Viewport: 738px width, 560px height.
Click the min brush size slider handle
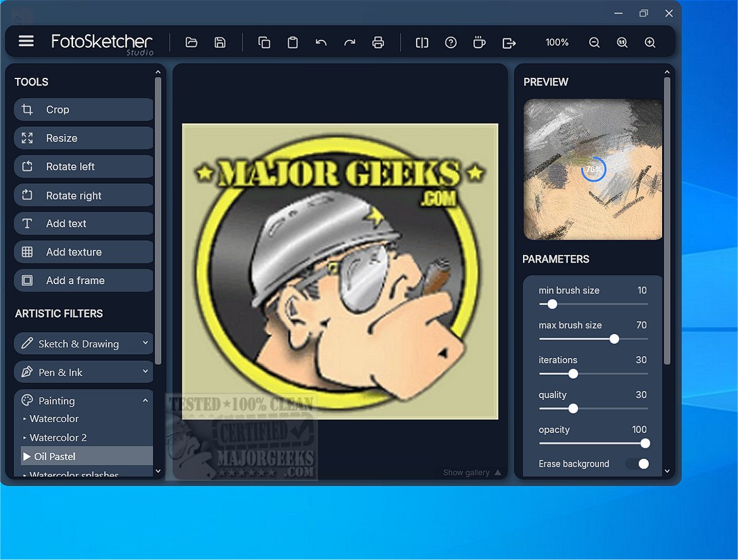(x=552, y=304)
